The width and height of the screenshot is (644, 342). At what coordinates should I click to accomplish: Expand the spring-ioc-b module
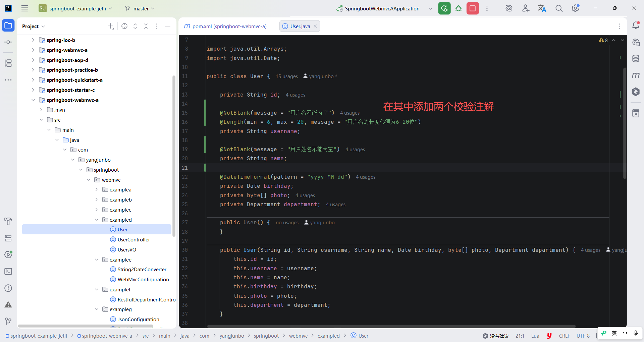point(33,40)
